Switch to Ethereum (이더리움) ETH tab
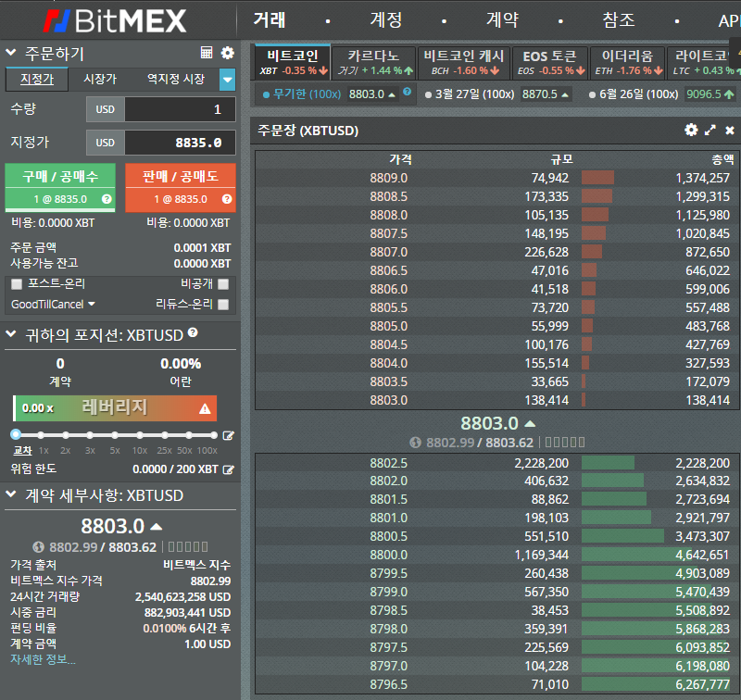Image resolution: width=741 pixels, height=700 pixels. coord(628,62)
